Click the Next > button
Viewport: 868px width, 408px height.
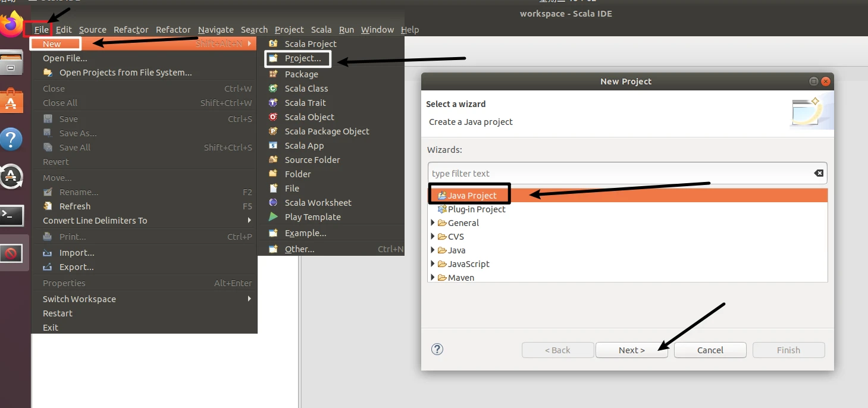(631, 350)
